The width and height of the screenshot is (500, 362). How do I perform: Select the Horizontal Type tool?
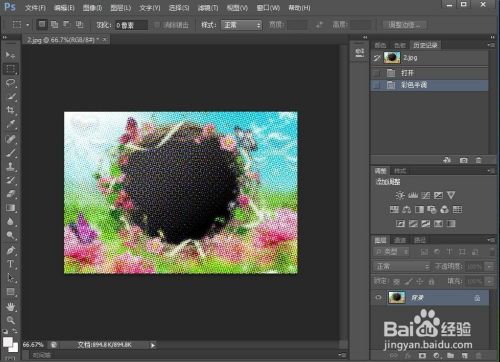point(10,264)
